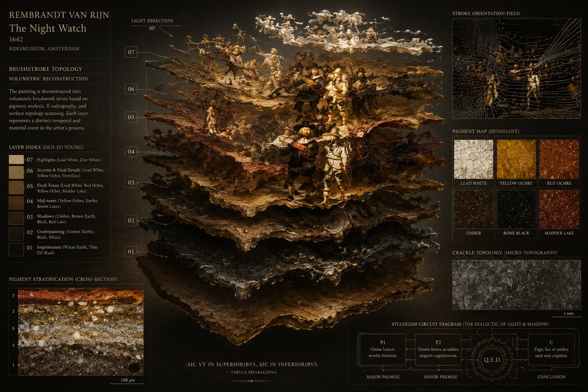Select the 02 Underpainting legend swatch
The height and width of the screenshot is (392, 588).
coord(16,234)
